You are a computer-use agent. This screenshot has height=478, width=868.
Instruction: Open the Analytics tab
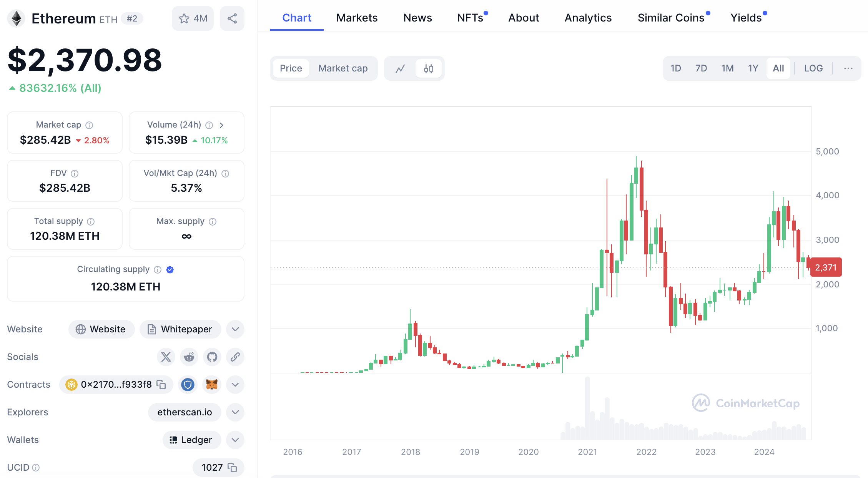pos(588,18)
